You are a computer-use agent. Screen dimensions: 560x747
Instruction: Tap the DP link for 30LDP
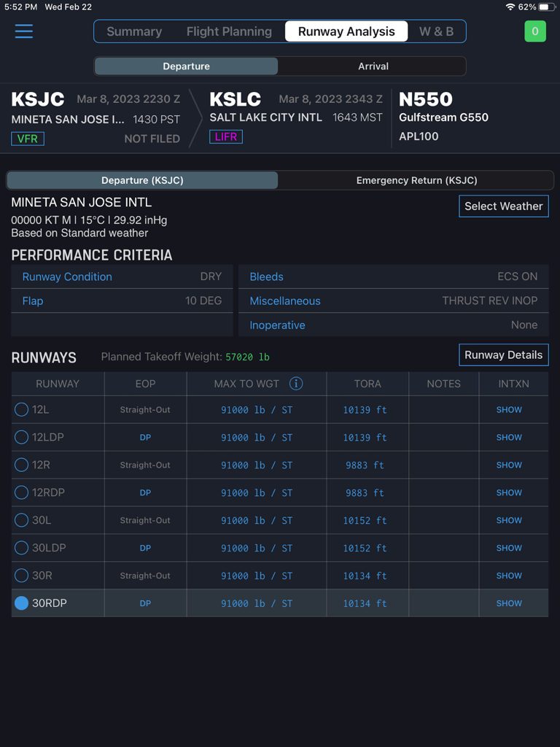click(x=145, y=548)
